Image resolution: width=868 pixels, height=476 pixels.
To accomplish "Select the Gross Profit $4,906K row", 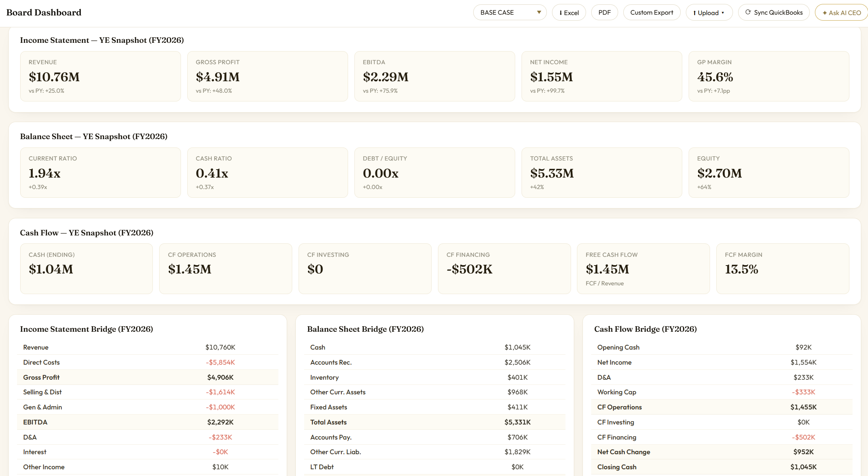I will [x=148, y=377].
